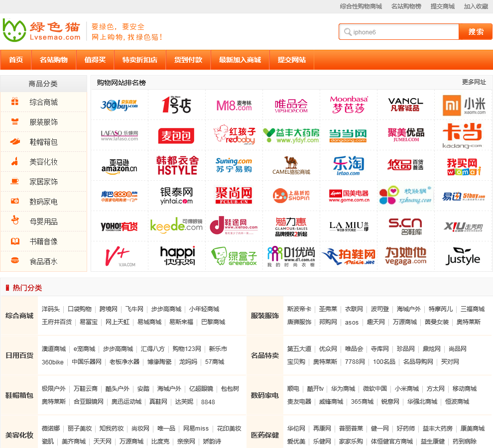
Task: Open 斯波帝卡 link under 服装服饰
Action: [299, 309]
